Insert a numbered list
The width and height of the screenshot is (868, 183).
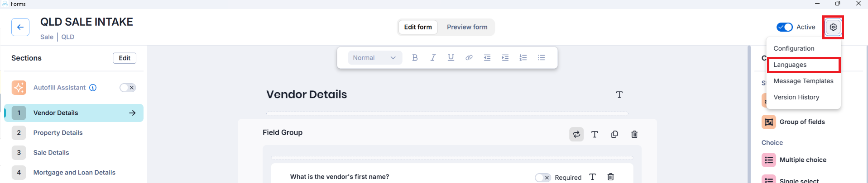point(523,58)
